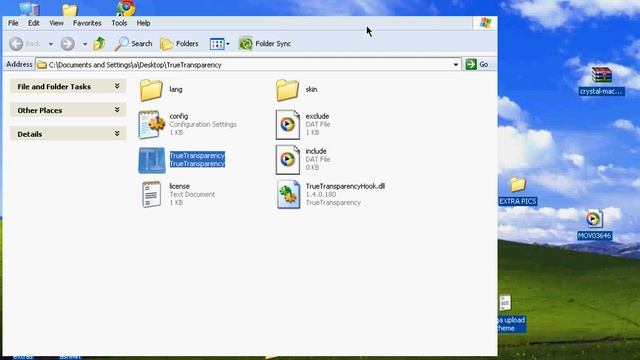
Task: Click the folder icon in address bar
Action: [42, 64]
